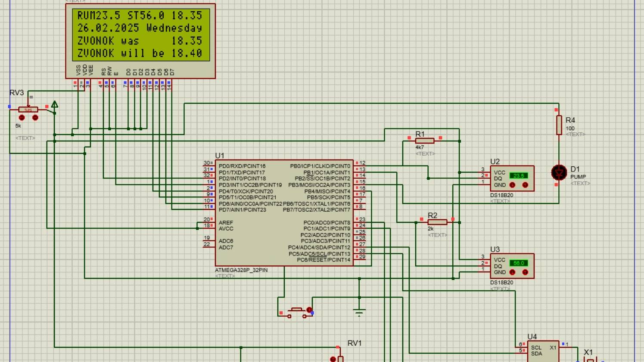Screen dimensions: 644x362
Task: Click the AREF pin label on U1
Action: click(x=226, y=222)
